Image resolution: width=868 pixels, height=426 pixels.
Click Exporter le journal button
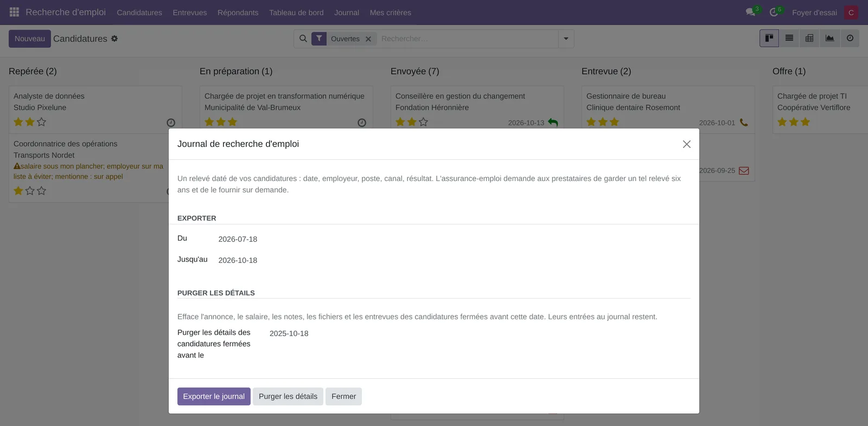click(x=214, y=396)
